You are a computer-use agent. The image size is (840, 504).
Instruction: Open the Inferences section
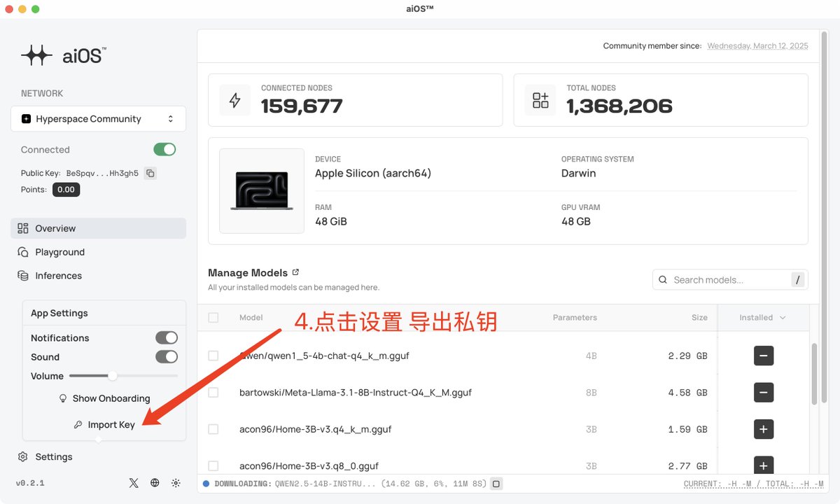(98, 276)
